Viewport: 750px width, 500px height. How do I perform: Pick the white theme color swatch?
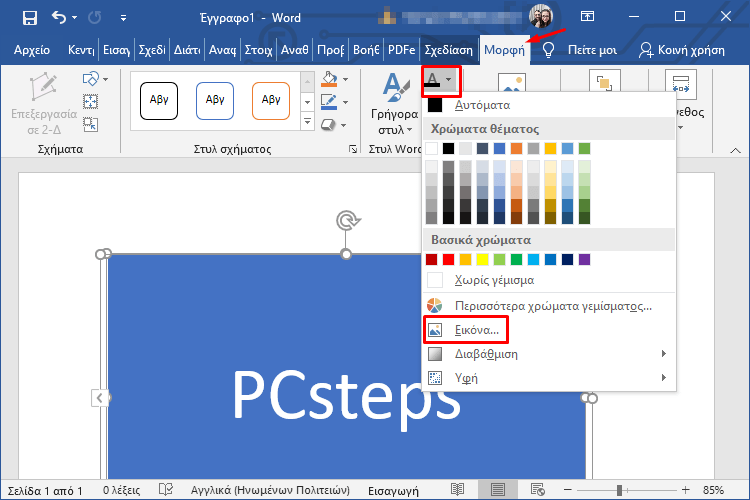431,148
